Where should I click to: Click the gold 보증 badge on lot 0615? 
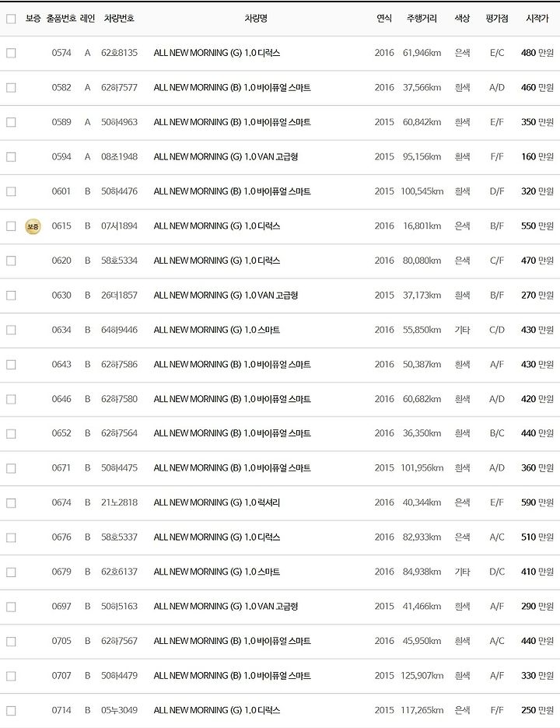click(x=33, y=226)
